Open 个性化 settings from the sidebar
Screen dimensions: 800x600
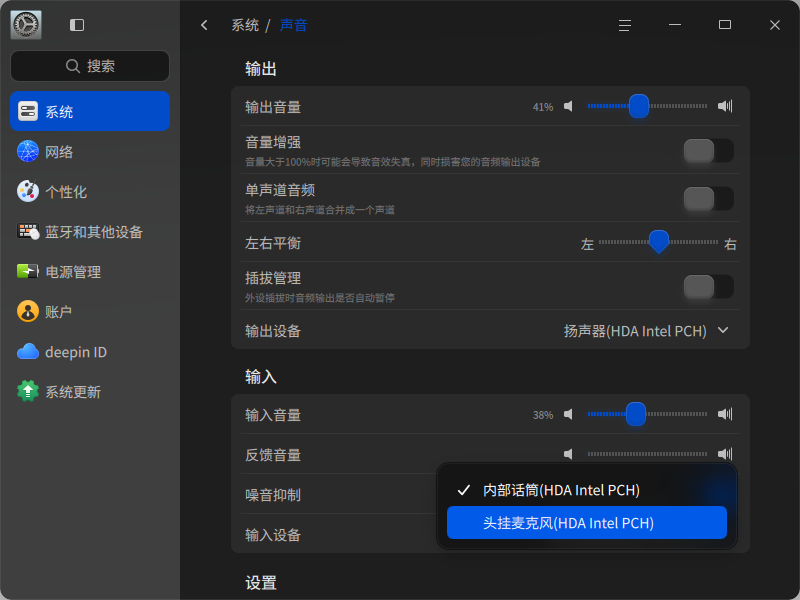(x=90, y=191)
